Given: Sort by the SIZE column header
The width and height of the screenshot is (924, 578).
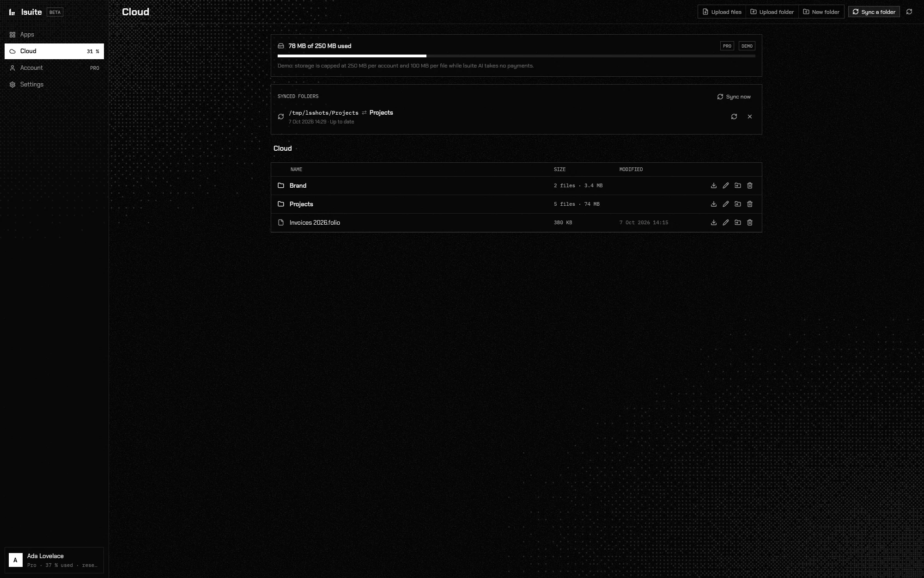Looking at the screenshot, I should click(x=559, y=169).
